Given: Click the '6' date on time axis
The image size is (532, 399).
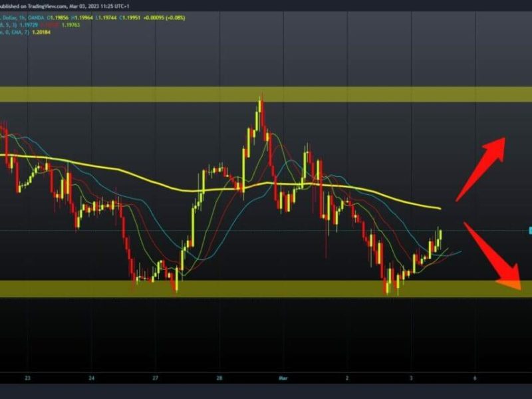Looking at the screenshot, I should pos(474,378).
